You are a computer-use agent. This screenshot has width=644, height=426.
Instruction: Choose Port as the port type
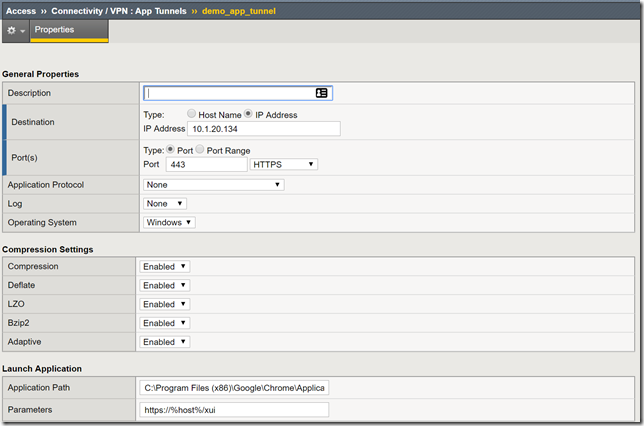point(172,149)
